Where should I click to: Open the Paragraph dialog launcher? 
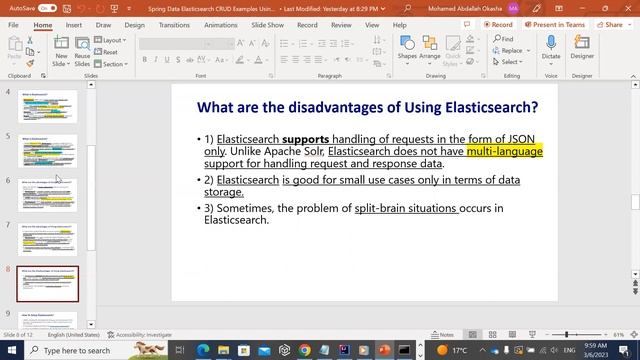pyautogui.click(x=389, y=76)
